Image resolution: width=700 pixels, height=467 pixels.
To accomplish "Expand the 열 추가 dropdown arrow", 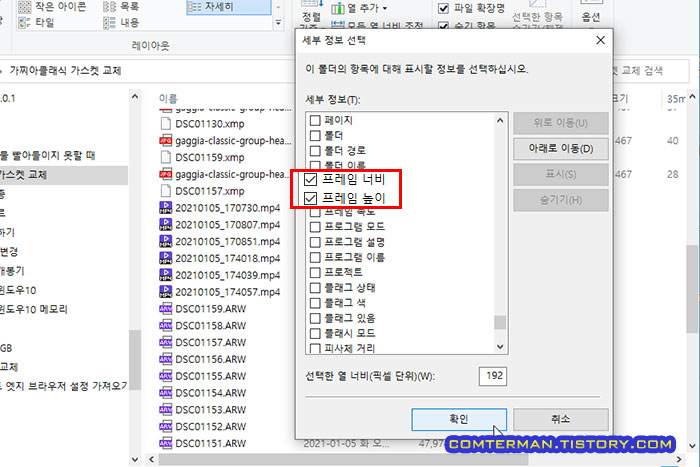I will point(385,8).
